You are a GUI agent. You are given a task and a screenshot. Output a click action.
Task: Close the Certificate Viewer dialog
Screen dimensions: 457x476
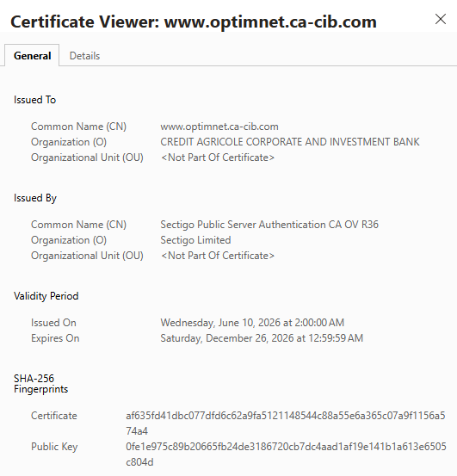point(441,19)
